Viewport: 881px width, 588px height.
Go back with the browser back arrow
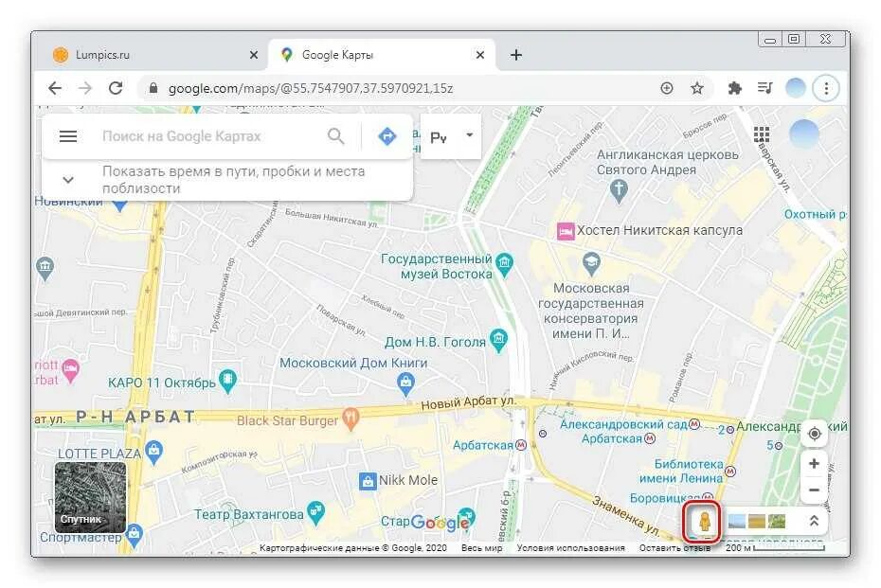coord(55,88)
